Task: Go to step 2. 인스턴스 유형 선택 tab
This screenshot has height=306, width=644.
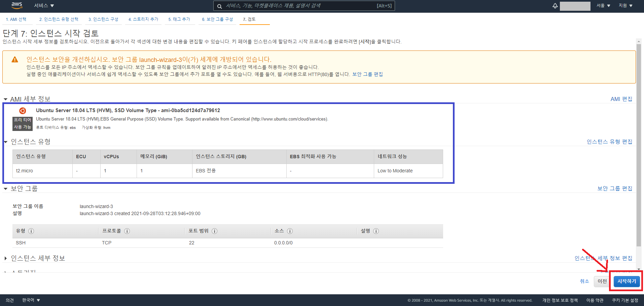Action: click(59, 19)
